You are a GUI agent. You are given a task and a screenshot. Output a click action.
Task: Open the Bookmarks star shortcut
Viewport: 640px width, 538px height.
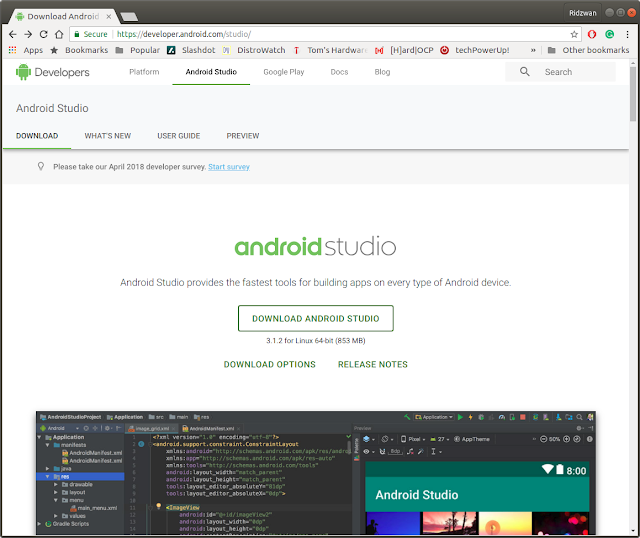[x=79, y=50]
